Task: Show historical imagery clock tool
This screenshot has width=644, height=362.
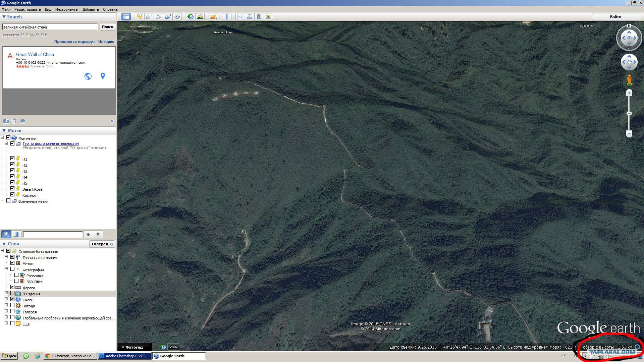Action: pyautogui.click(x=191, y=17)
